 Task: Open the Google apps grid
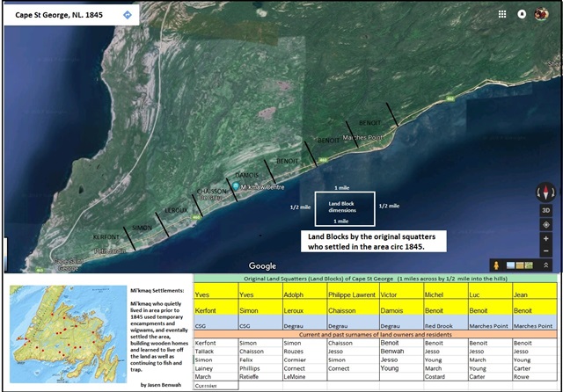[x=501, y=14]
